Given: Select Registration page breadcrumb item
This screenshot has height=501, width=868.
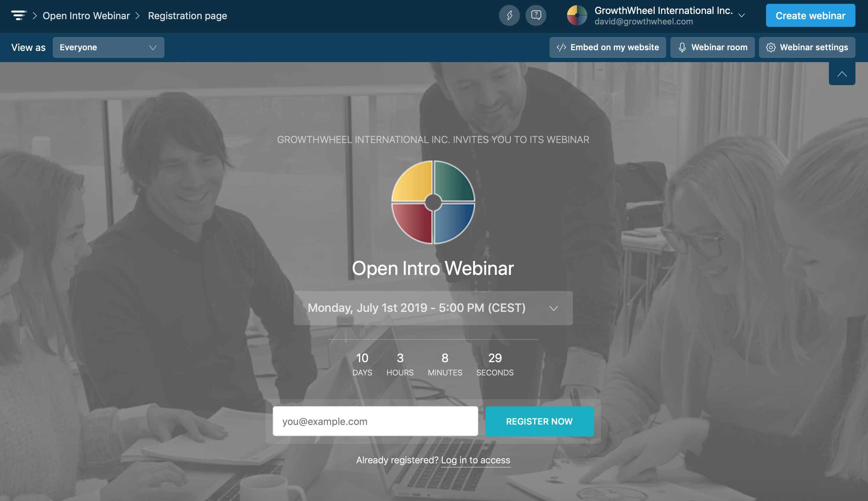Looking at the screenshot, I should (187, 16).
